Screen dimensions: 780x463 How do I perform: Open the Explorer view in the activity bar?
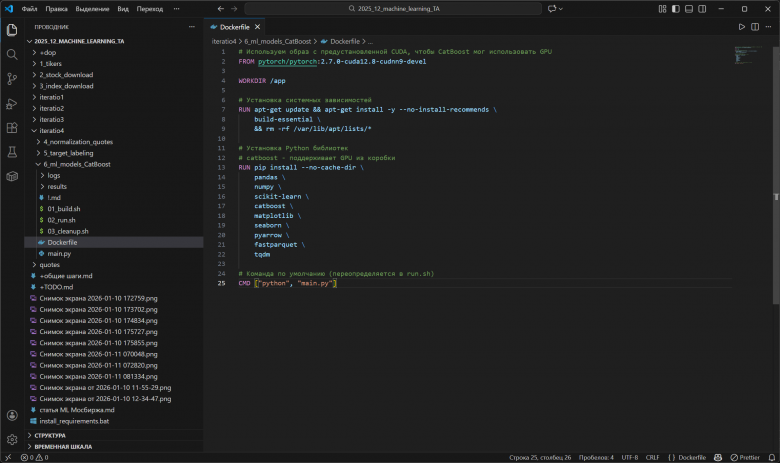coord(12,30)
